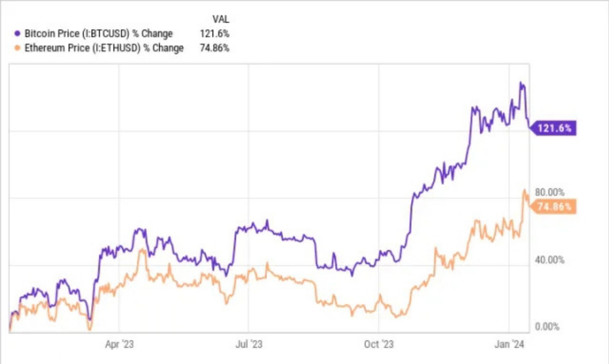Select the Jul '23 x-axis label

pyautogui.click(x=248, y=344)
